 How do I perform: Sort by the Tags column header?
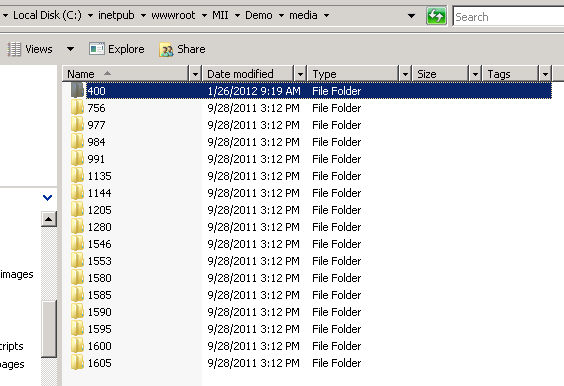[x=510, y=74]
